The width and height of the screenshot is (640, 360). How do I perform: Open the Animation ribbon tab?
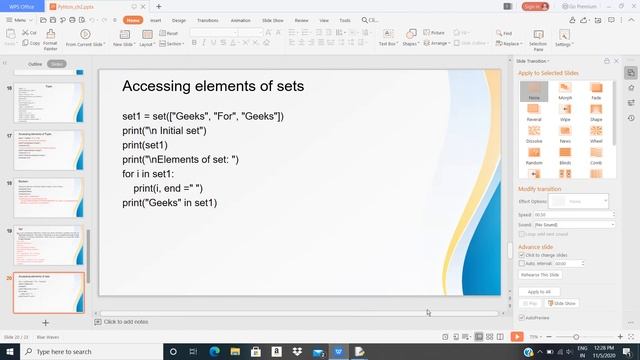click(x=240, y=20)
